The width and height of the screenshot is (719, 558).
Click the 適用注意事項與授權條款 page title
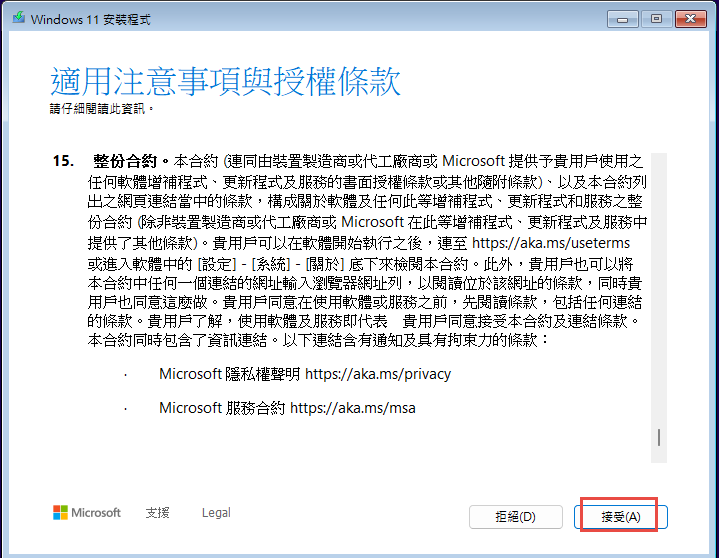point(225,82)
